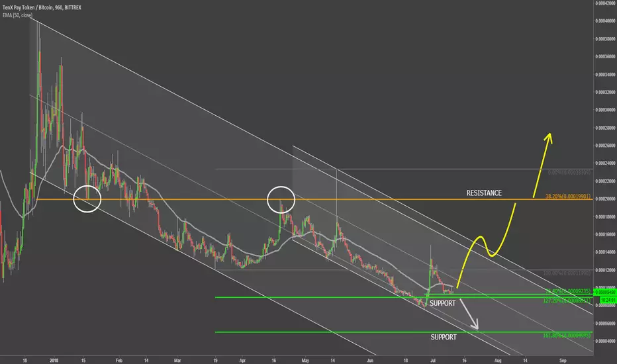Screen dimensions: 617x364
Task: Click the 15 date label after 2018
Action: point(83,361)
